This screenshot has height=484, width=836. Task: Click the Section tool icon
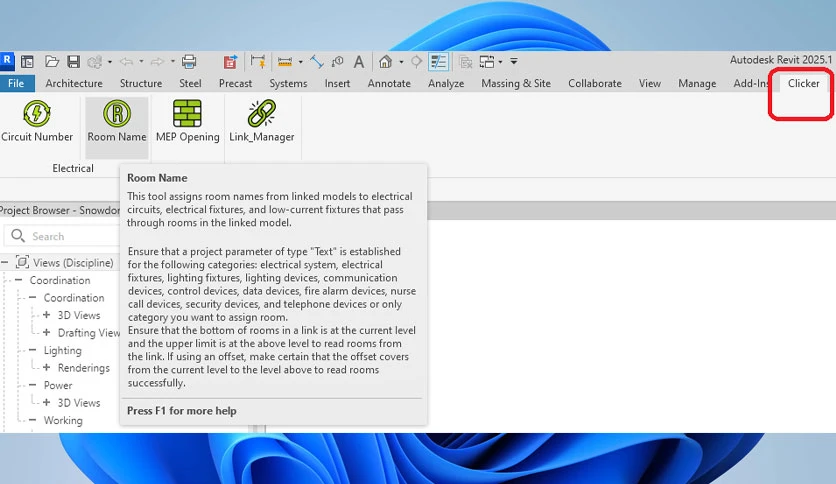pos(416,62)
